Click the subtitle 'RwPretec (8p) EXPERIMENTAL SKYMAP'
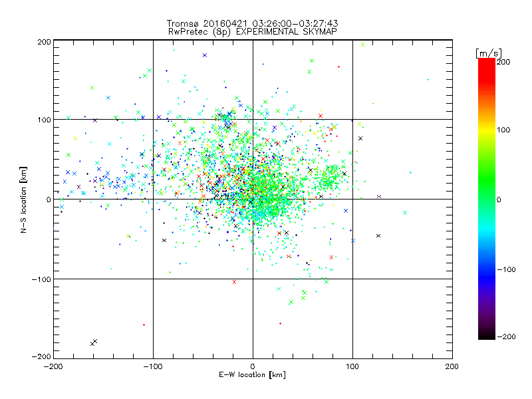Screen dimensions: 532x399 point(253,32)
